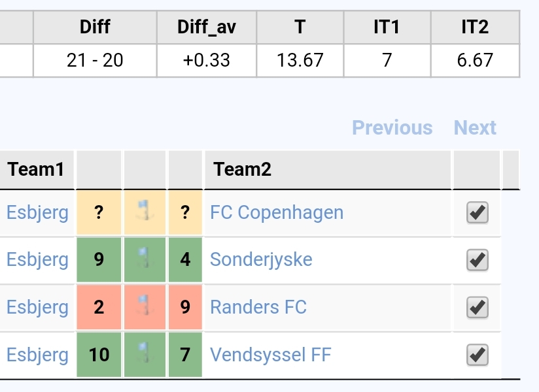Click the corner flag icon in Vendsyssel FF row
539x392 pixels.
145,353
